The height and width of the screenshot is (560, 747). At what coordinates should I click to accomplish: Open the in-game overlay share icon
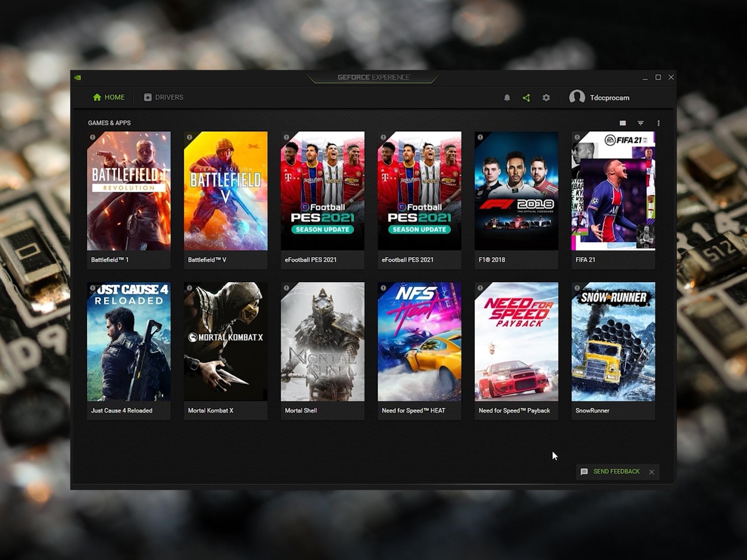[527, 97]
